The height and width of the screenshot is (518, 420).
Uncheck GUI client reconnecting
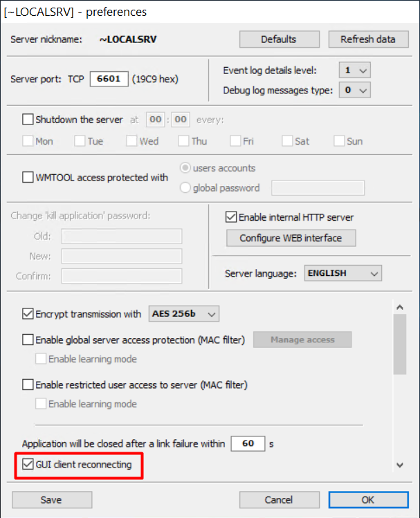(28, 465)
